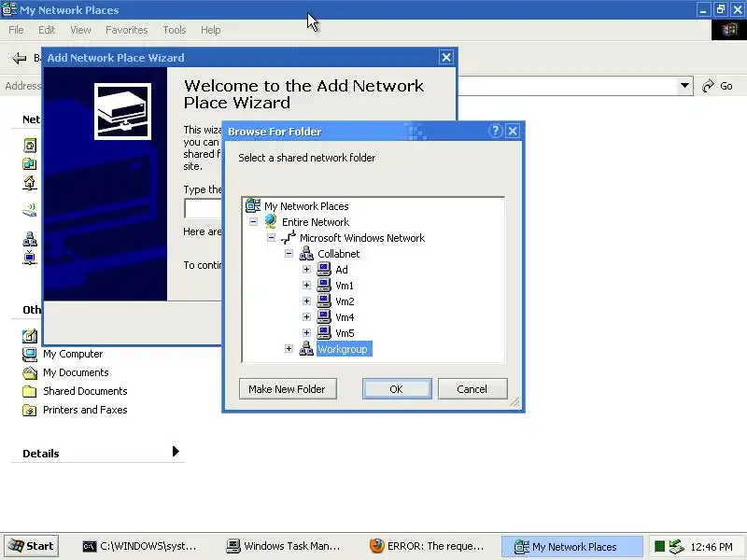Screen dimensions: 747x560
Task: Expand the Vm1 computer node
Action: (306, 285)
